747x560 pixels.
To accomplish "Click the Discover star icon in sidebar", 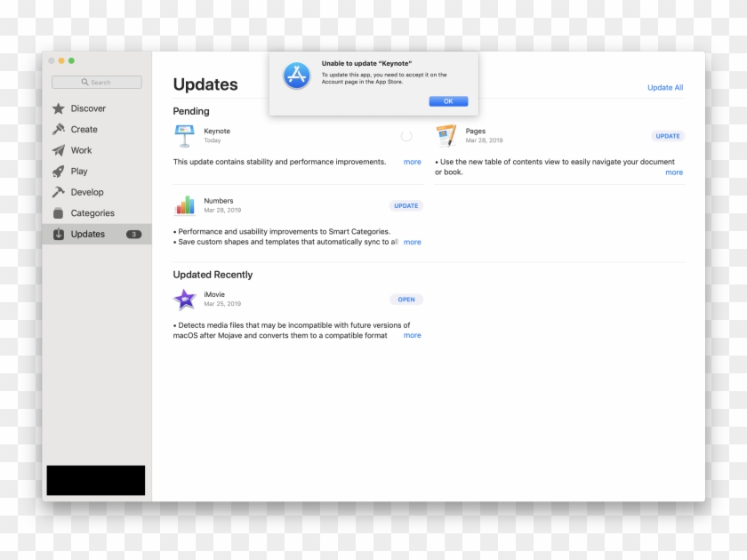I will (x=59, y=108).
